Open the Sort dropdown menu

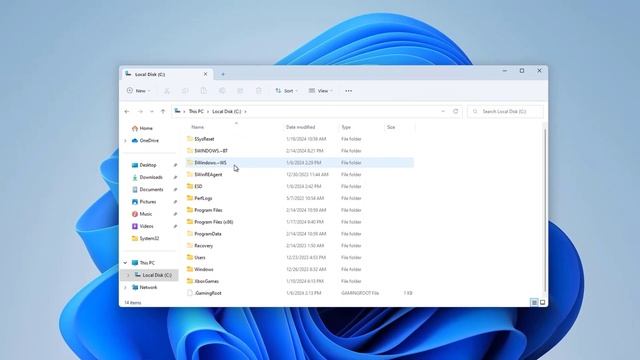click(x=287, y=91)
